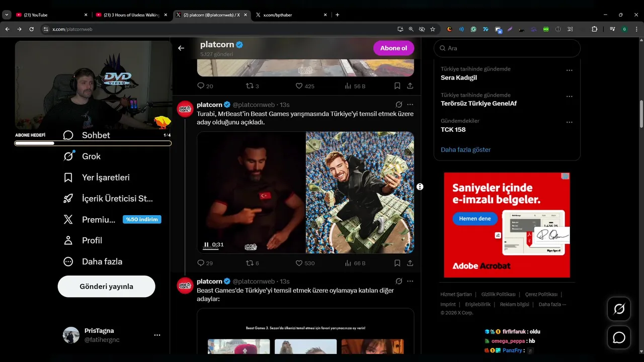The image size is (644, 362).
Task: Open more options on the Turabi post
Action: pyautogui.click(x=410, y=105)
